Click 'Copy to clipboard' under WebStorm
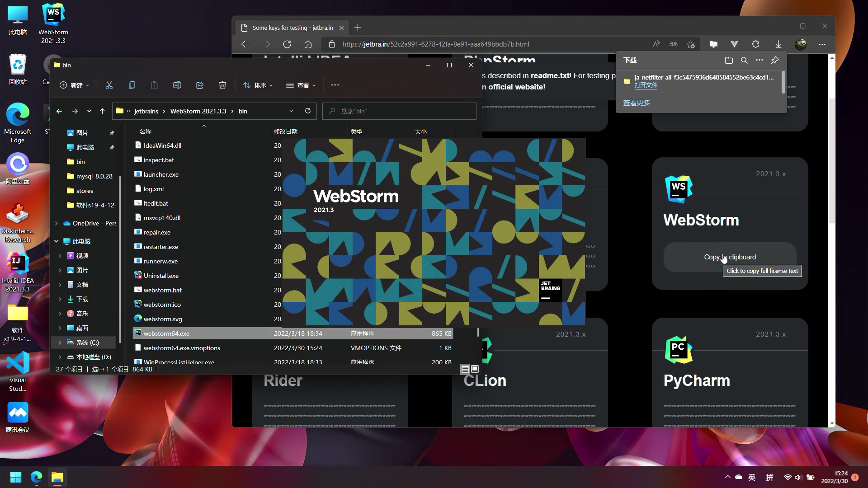 coord(729,257)
